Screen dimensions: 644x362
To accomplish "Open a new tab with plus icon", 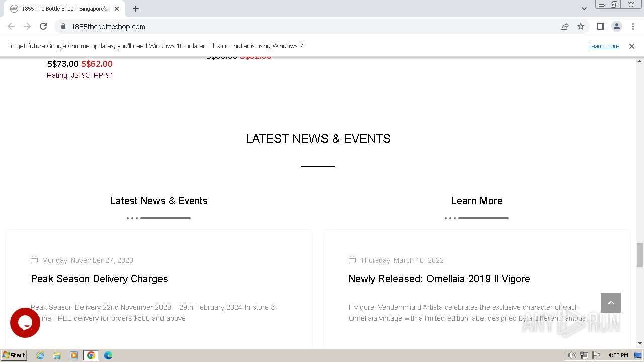I will click(136, 9).
